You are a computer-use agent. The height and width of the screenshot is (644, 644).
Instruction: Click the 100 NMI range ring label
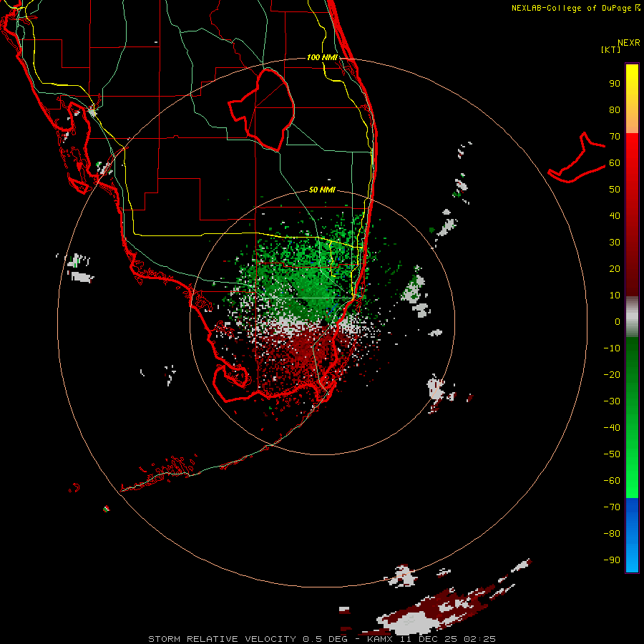322,57
